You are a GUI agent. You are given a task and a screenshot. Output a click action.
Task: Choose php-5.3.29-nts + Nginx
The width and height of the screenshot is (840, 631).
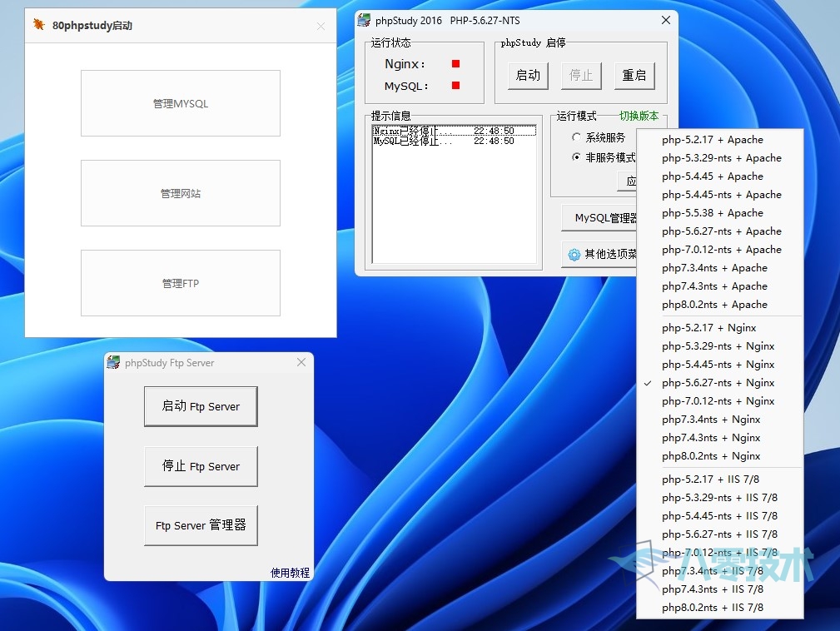(720, 346)
